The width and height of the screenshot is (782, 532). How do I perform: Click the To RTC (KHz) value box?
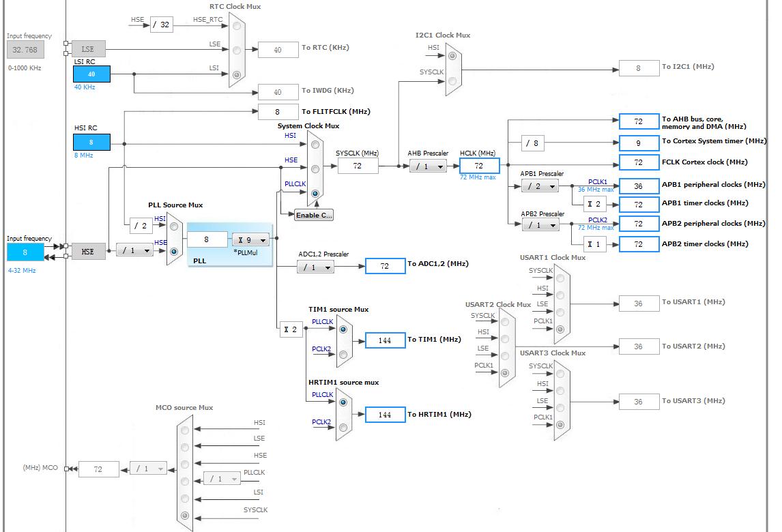pos(278,50)
